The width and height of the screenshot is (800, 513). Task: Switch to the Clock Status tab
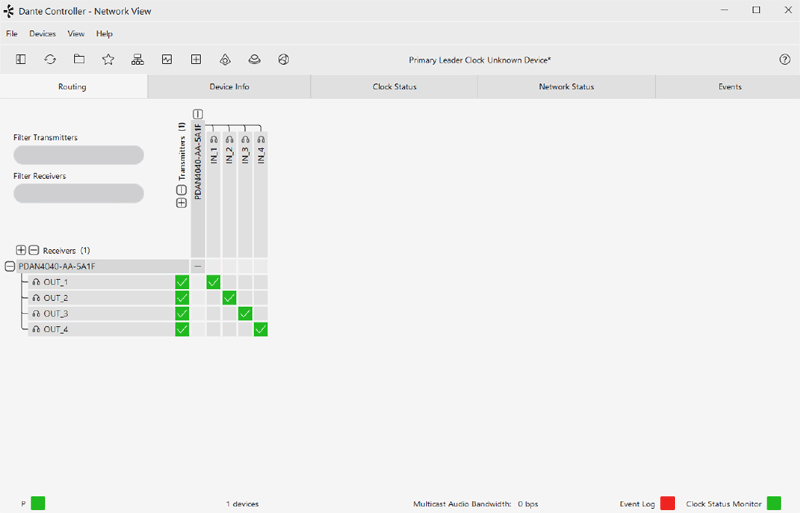[394, 87]
